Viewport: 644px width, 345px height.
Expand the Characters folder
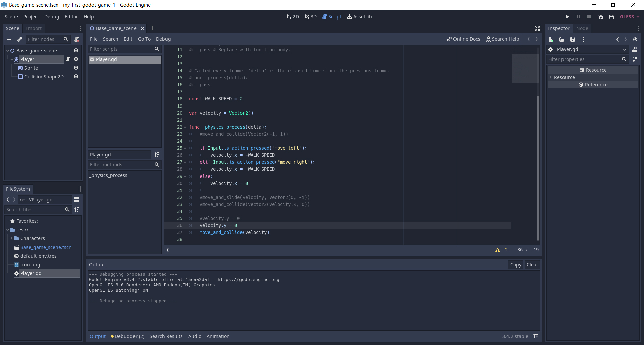tap(12, 238)
